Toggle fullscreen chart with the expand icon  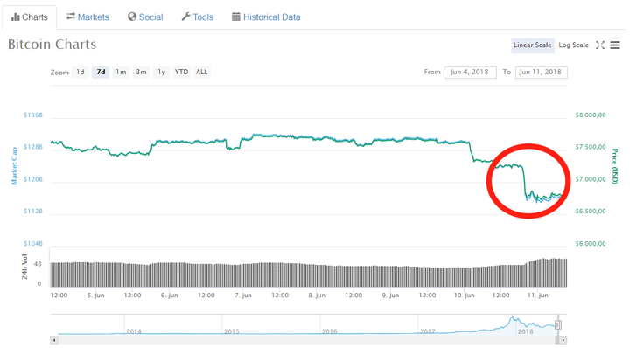click(x=600, y=45)
